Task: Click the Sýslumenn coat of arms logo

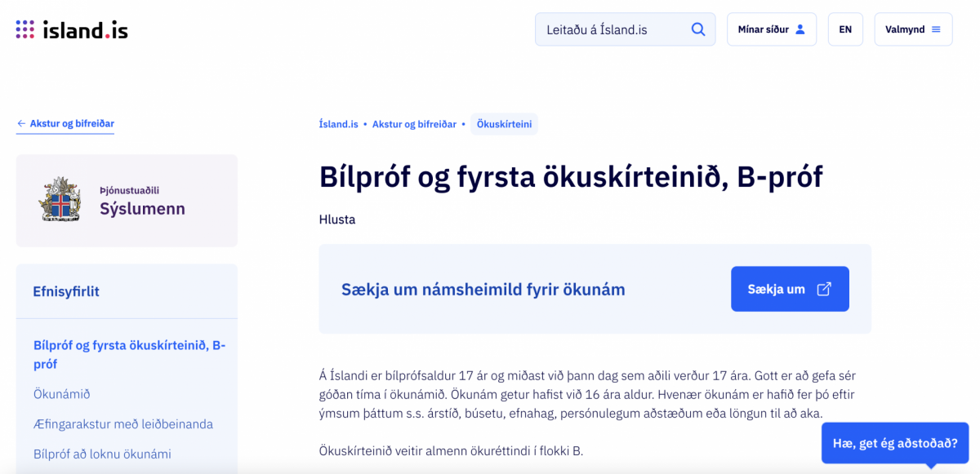Action: tap(60, 200)
